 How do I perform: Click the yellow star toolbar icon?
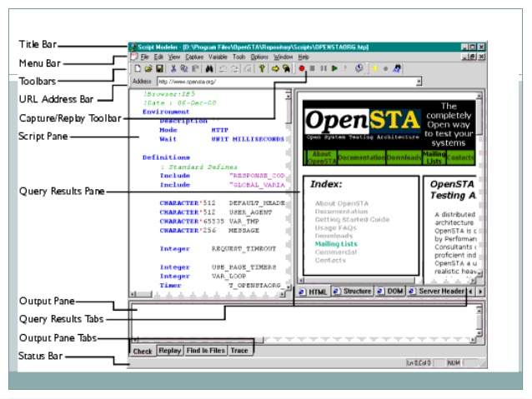[375, 68]
